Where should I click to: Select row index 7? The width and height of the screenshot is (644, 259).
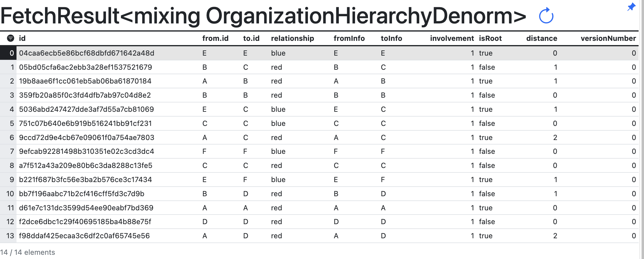(x=12, y=151)
